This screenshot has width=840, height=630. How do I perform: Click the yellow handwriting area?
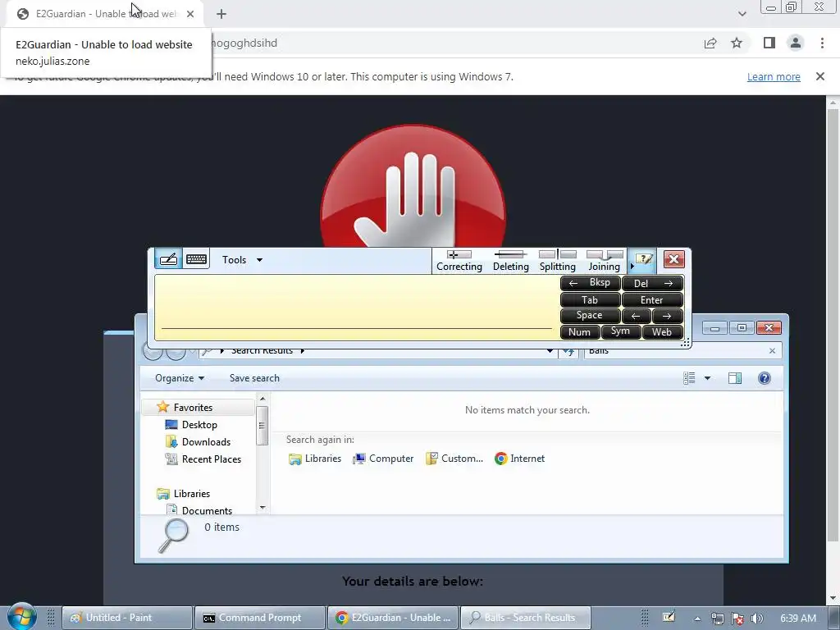pos(357,307)
